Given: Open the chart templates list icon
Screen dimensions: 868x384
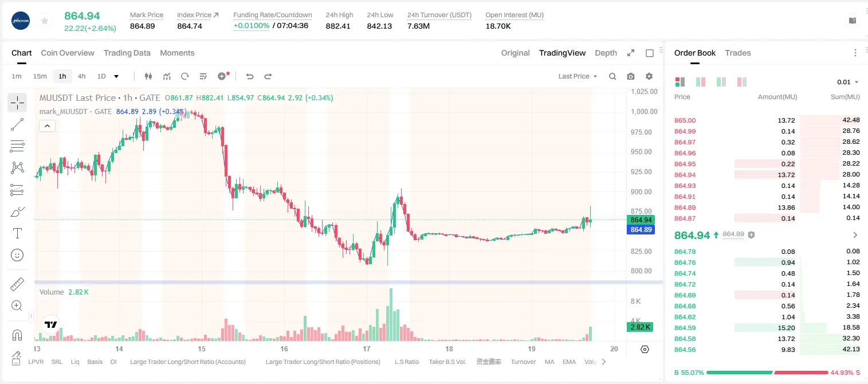Looking at the screenshot, I should pos(203,76).
